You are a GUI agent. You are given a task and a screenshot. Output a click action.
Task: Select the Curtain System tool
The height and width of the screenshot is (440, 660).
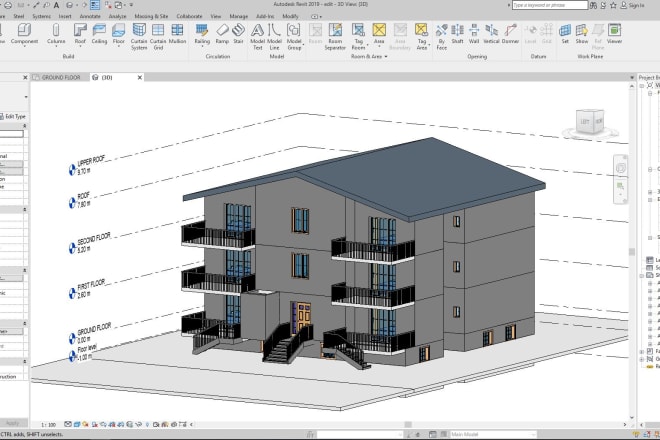click(x=139, y=36)
